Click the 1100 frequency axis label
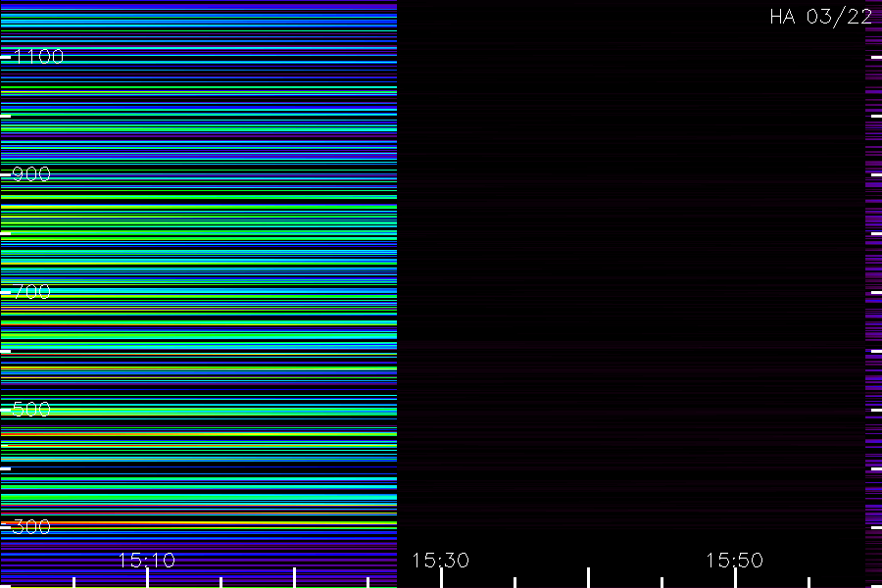 click(x=38, y=56)
